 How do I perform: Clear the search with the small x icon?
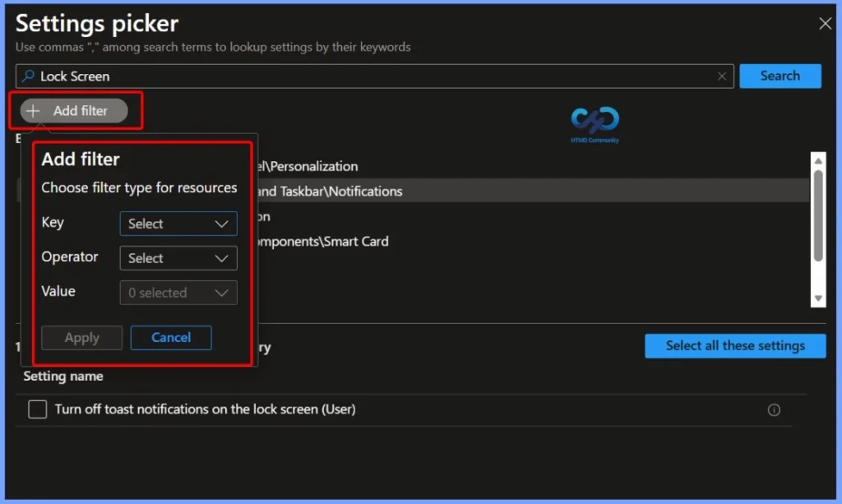click(x=722, y=76)
